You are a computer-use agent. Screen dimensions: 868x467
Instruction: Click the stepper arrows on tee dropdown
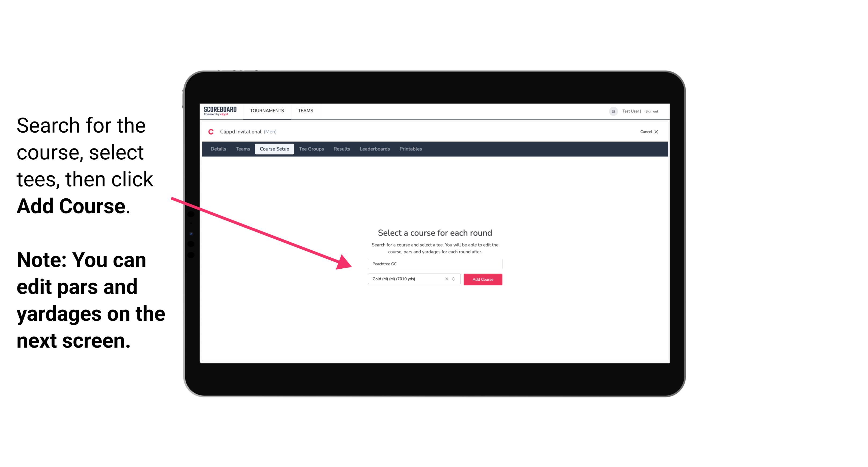click(x=455, y=279)
